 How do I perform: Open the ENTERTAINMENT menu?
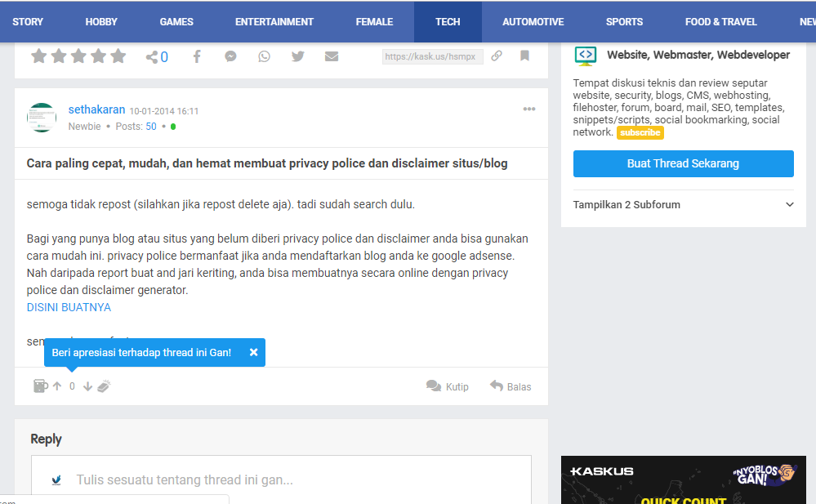pos(274,22)
